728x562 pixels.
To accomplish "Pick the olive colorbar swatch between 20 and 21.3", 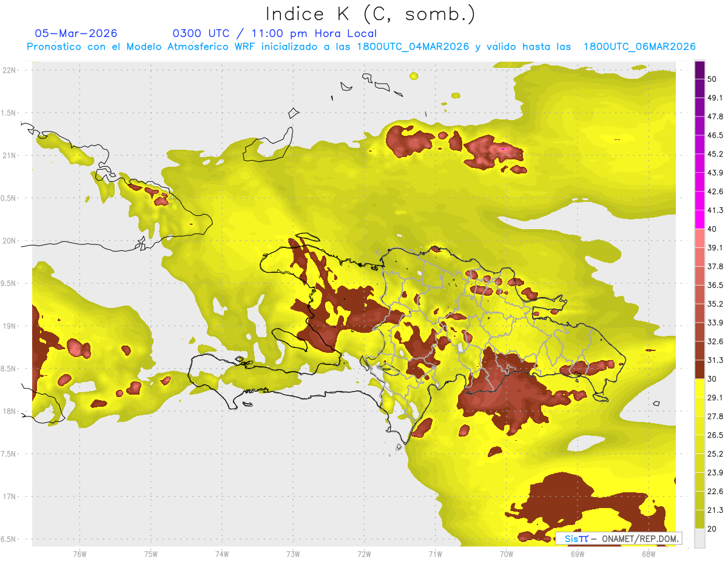I will (699, 520).
